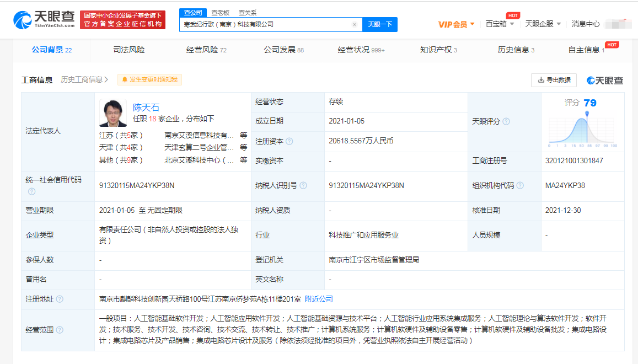This screenshot has height=364, width=638.
Task: Click help icon next to 注册地址
Action: pyautogui.click(x=60, y=299)
